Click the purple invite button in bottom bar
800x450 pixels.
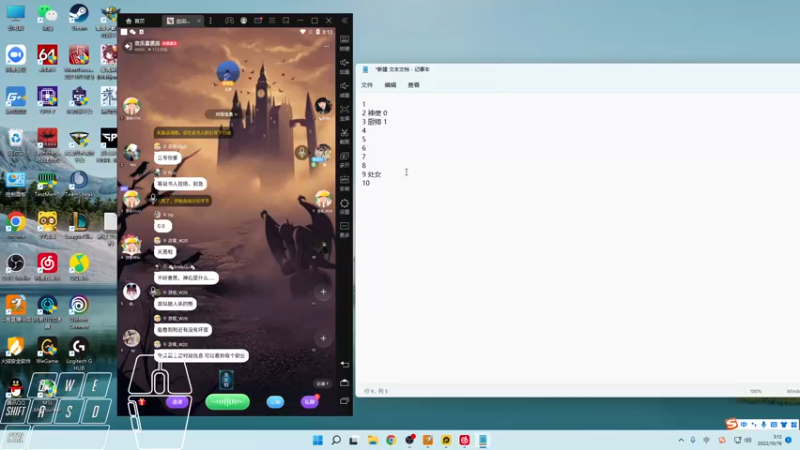(177, 402)
